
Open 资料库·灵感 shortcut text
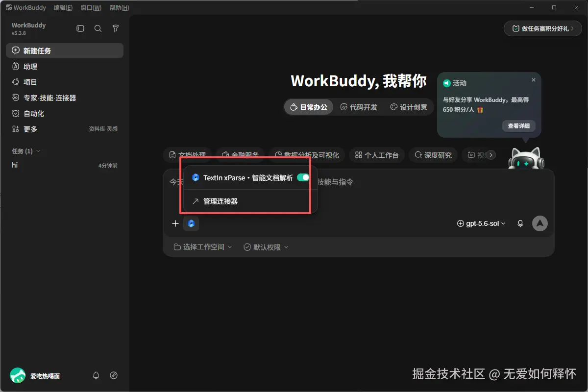(103, 129)
